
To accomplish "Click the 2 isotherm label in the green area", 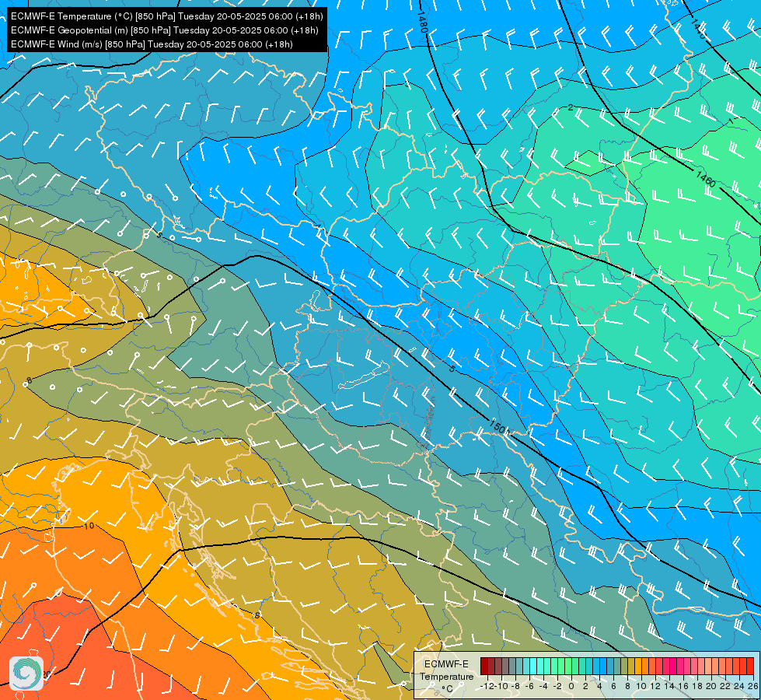I will click(571, 107).
